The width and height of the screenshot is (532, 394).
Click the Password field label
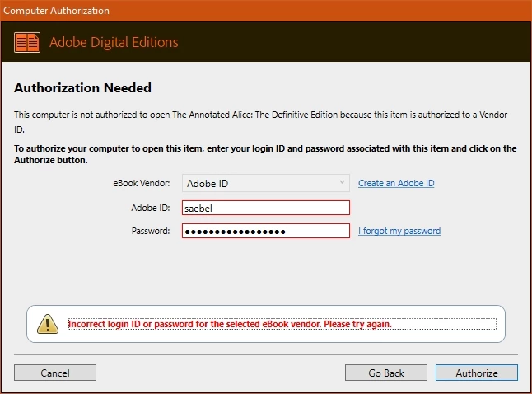pyautogui.click(x=151, y=231)
